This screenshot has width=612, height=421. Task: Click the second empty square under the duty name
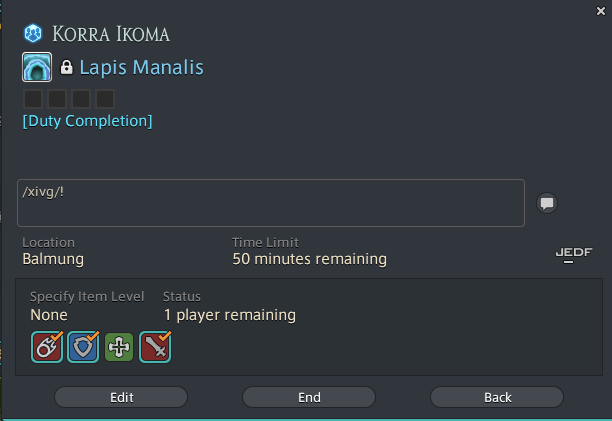click(x=57, y=99)
